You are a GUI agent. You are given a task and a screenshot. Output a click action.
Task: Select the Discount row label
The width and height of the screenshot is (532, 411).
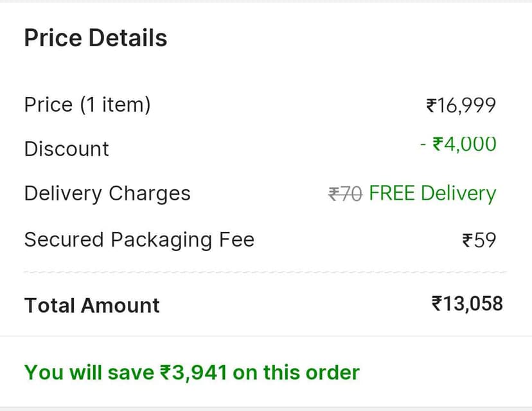(66, 149)
